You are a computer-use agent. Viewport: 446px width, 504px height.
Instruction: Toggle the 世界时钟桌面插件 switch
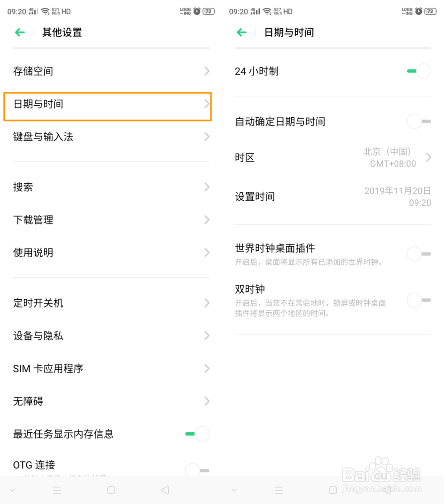click(x=419, y=254)
